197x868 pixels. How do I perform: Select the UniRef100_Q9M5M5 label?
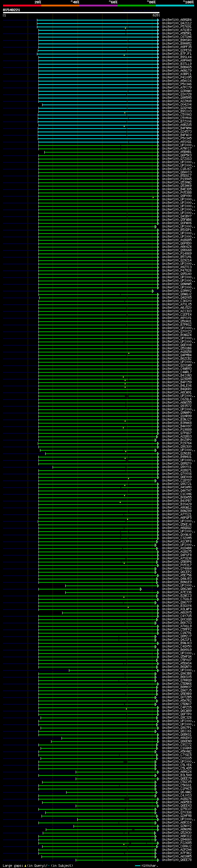pyautogui.click(x=176, y=98)
